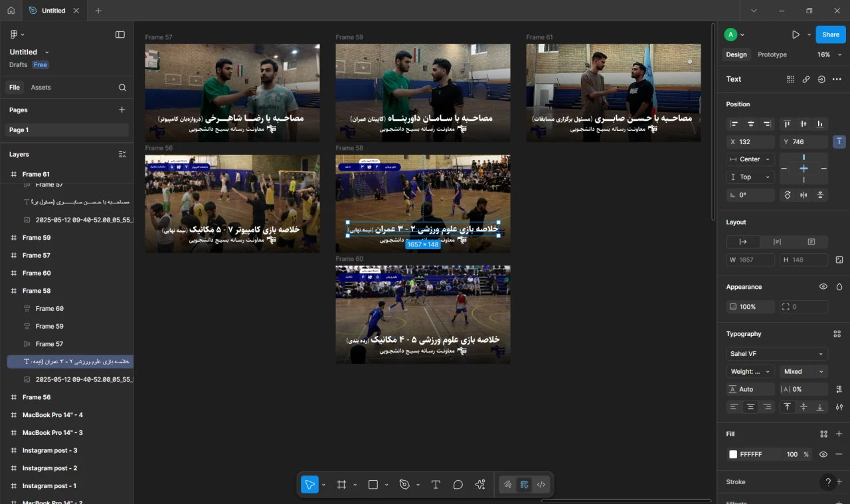Open the blend mode droplet icon in Appearance

(839, 287)
